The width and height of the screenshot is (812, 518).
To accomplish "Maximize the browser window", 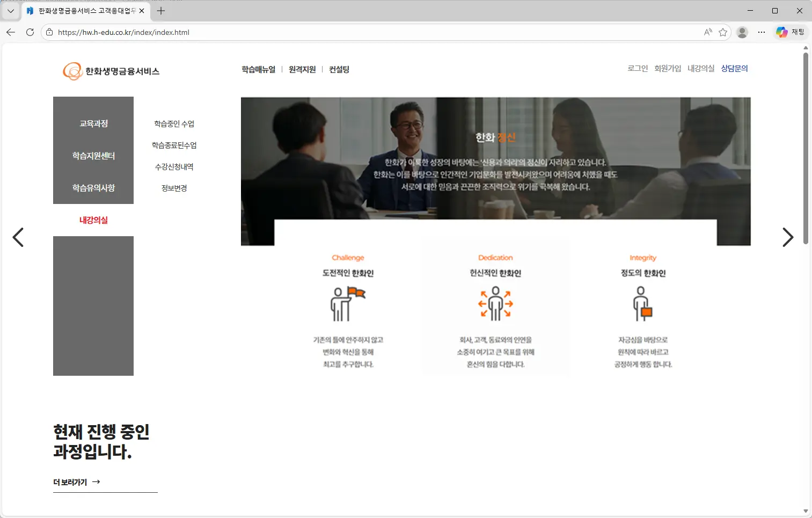I will pyautogui.click(x=775, y=11).
